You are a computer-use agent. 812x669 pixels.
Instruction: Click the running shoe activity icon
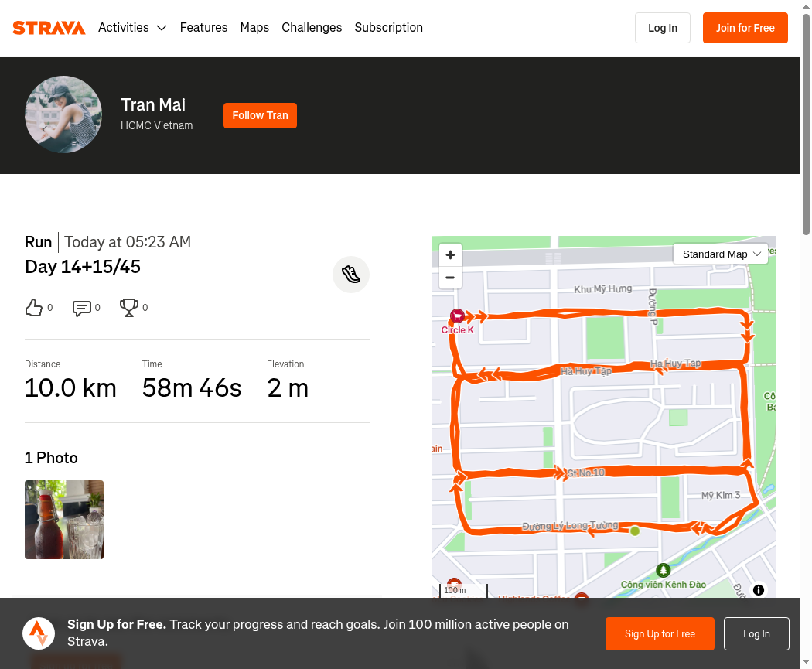(351, 275)
